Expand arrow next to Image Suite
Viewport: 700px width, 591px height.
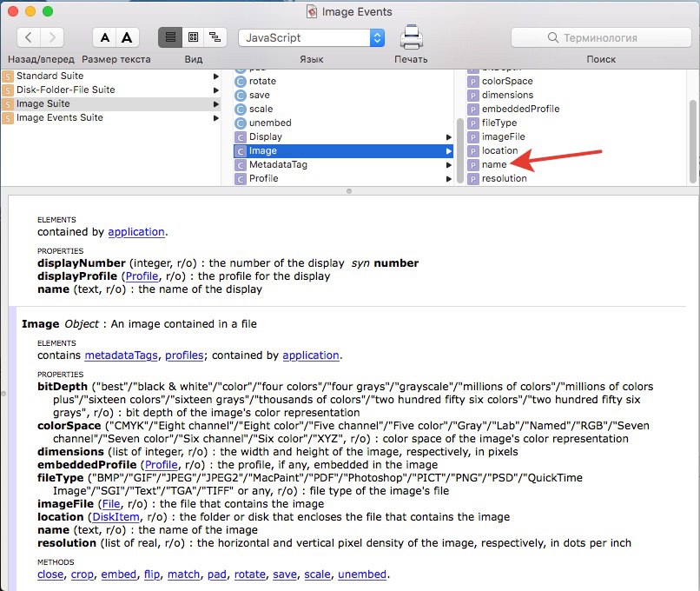tap(216, 104)
